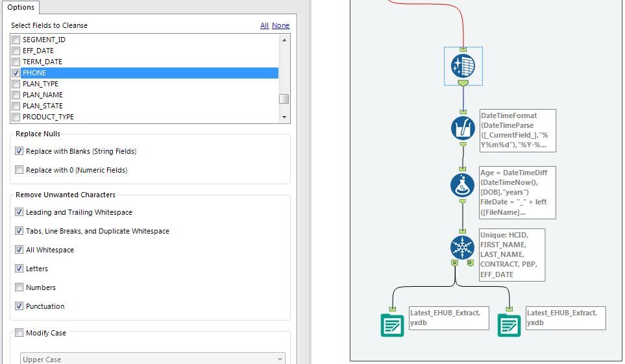Click the Multi-Field Formula output anchor
Screen dimensions: 625x364
(463, 144)
